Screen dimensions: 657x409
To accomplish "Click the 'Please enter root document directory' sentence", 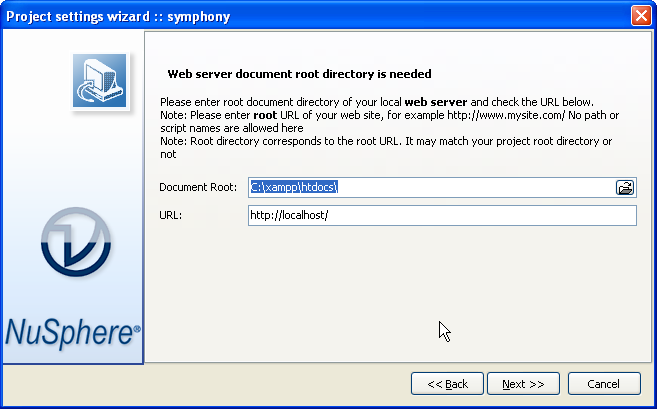I will point(280,102).
